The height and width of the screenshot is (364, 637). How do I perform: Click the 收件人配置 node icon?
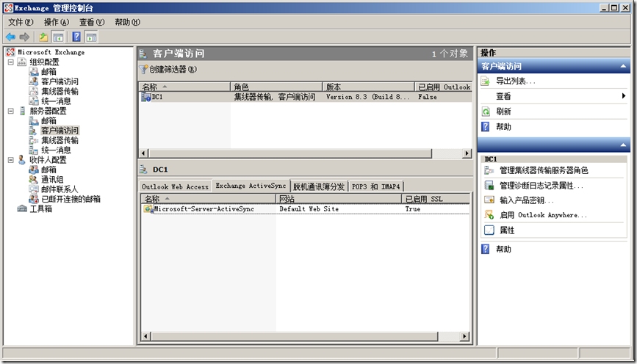pos(22,160)
